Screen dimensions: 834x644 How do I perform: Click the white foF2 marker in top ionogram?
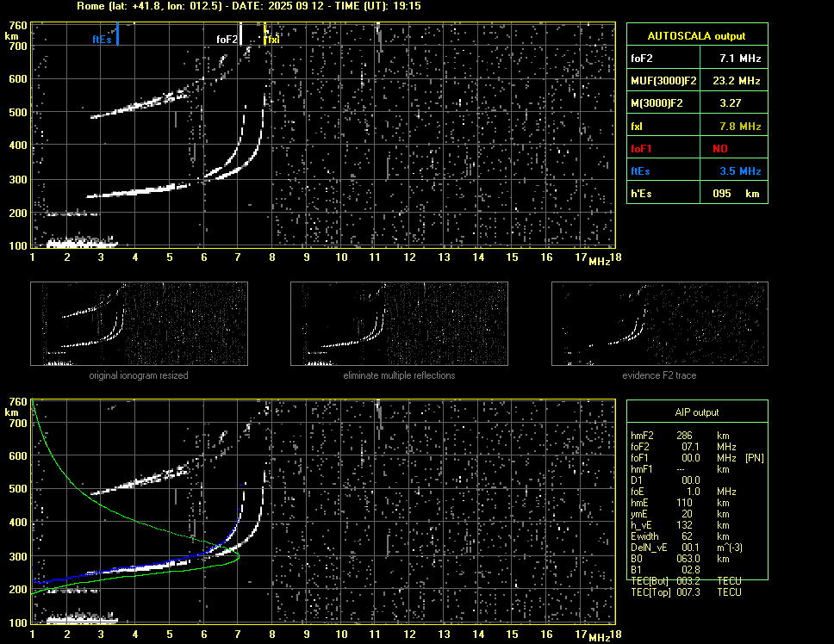[x=240, y=34]
